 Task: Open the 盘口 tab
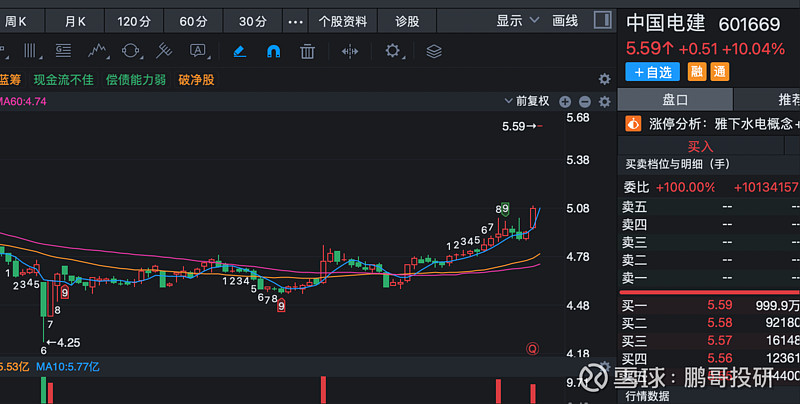point(675,99)
